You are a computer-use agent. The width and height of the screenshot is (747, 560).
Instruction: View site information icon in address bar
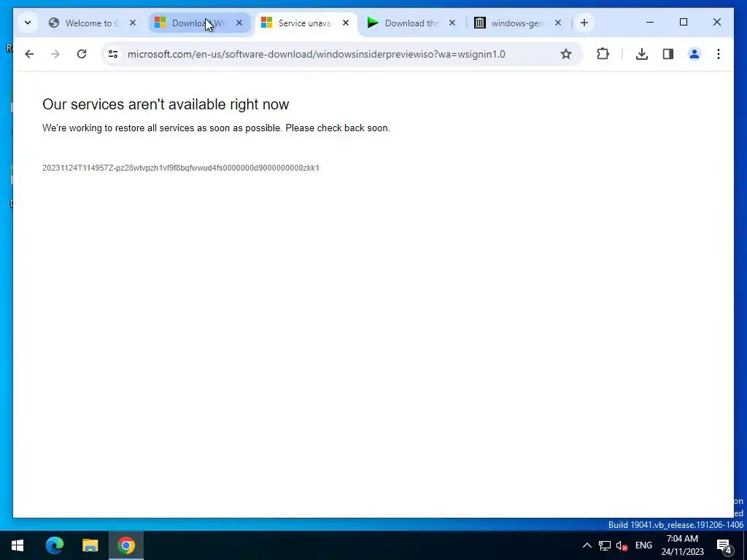[113, 54]
